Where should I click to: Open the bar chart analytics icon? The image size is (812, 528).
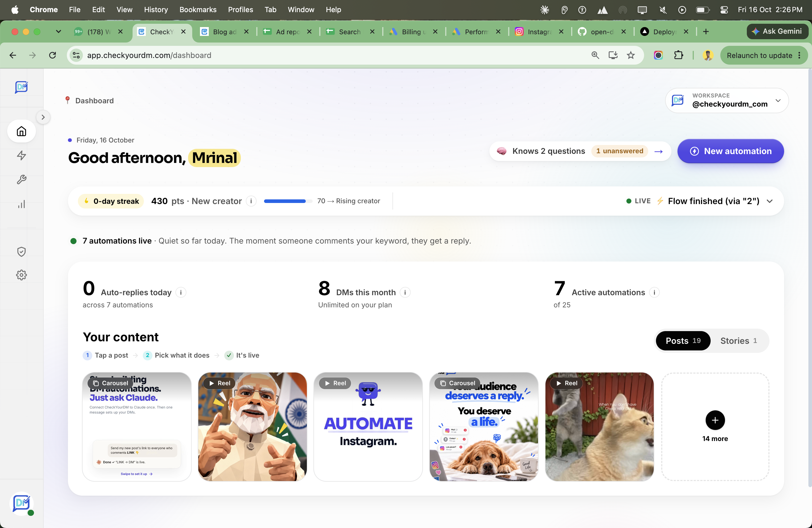pos(22,204)
